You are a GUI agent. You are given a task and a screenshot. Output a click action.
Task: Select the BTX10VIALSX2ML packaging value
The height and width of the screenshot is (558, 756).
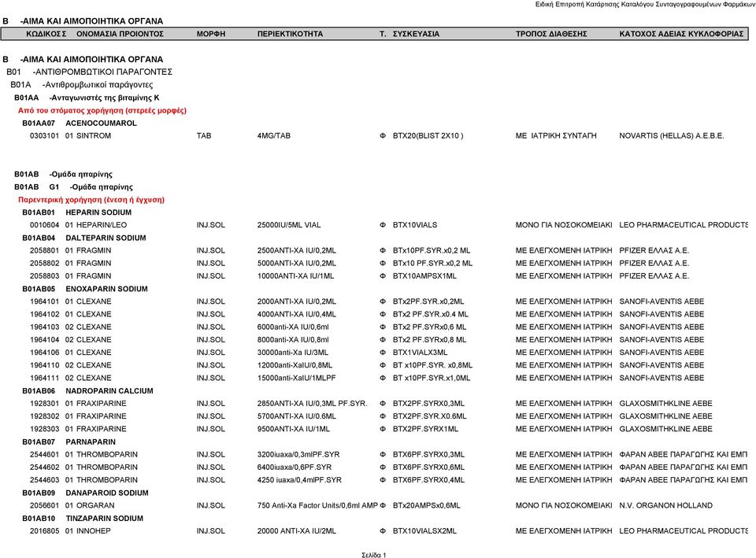coord(424,531)
